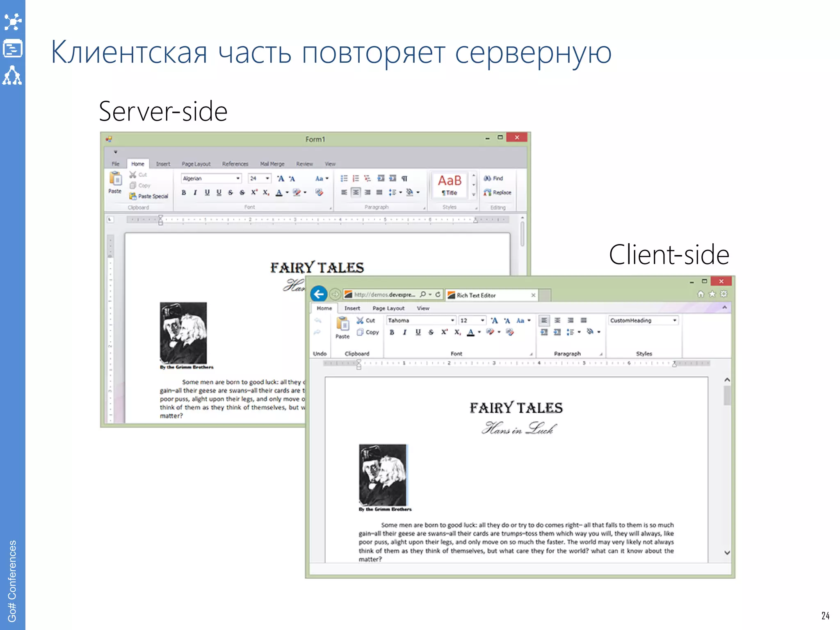Click font color button in Form1 ribbon

279,192
